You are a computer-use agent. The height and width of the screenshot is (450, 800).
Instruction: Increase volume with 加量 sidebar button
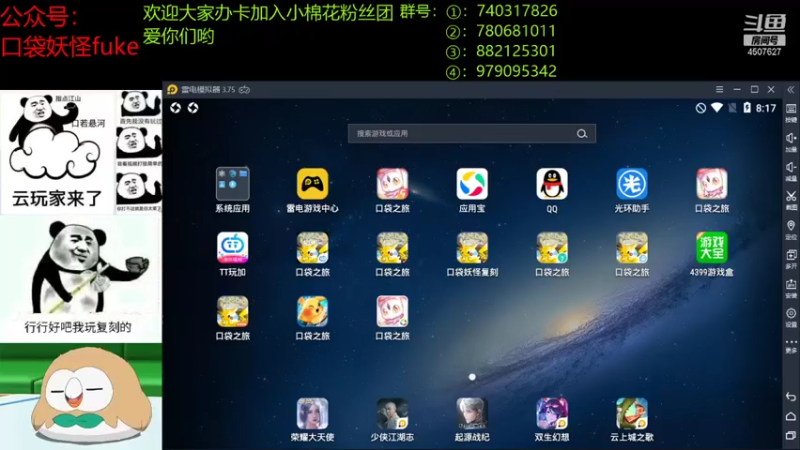point(791,142)
